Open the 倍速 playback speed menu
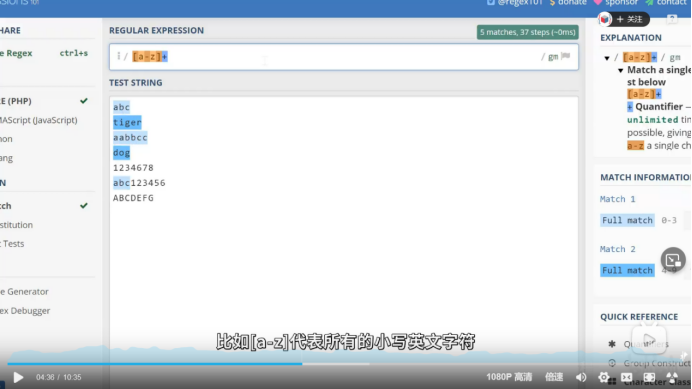This screenshot has height=389, width=692. pyautogui.click(x=554, y=377)
